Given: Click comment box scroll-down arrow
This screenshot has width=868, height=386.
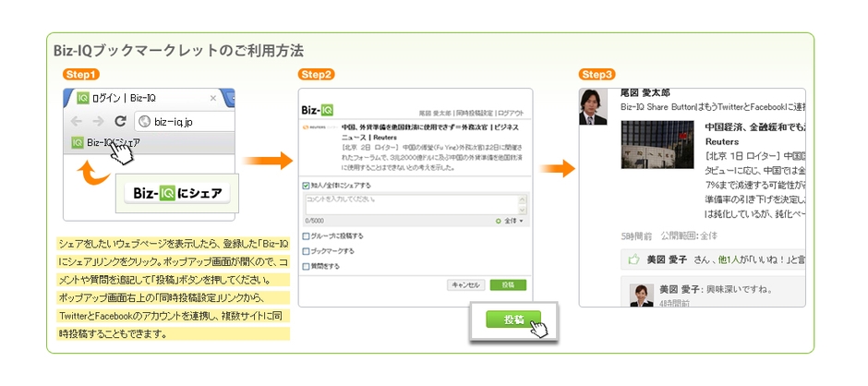Looking at the screenshot, I should click(522, 210).
